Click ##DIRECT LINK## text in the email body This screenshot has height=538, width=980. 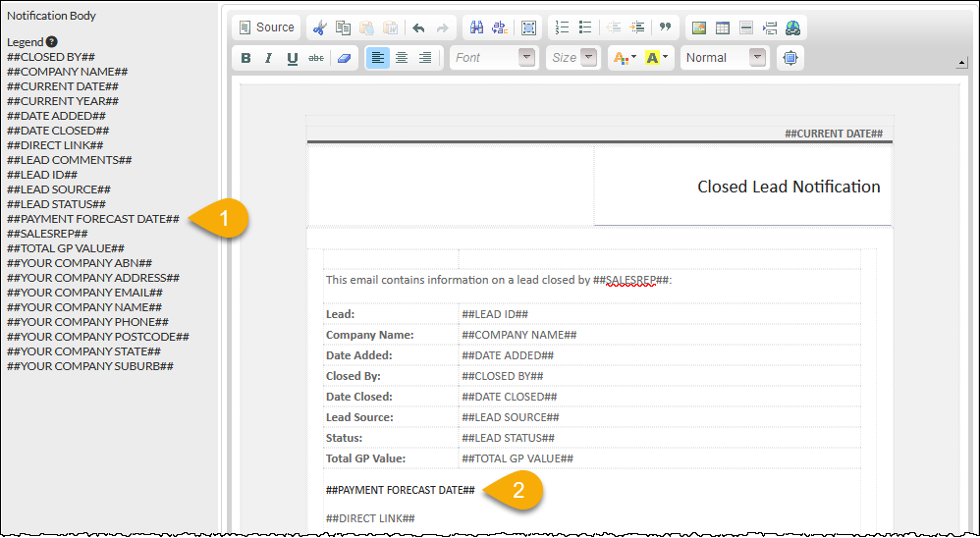coord(370,518)
